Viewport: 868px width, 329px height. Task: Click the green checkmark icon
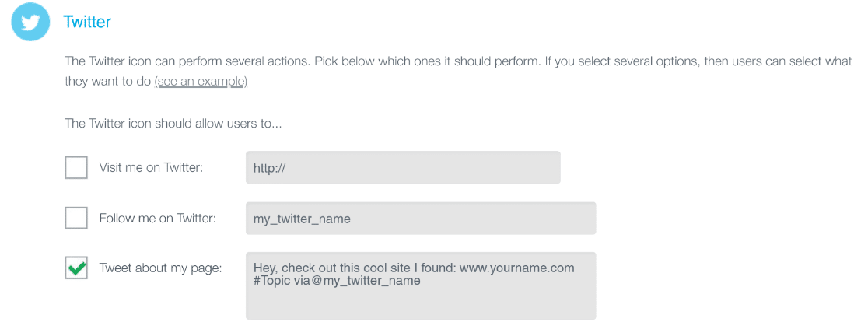(x=77, y=268)
